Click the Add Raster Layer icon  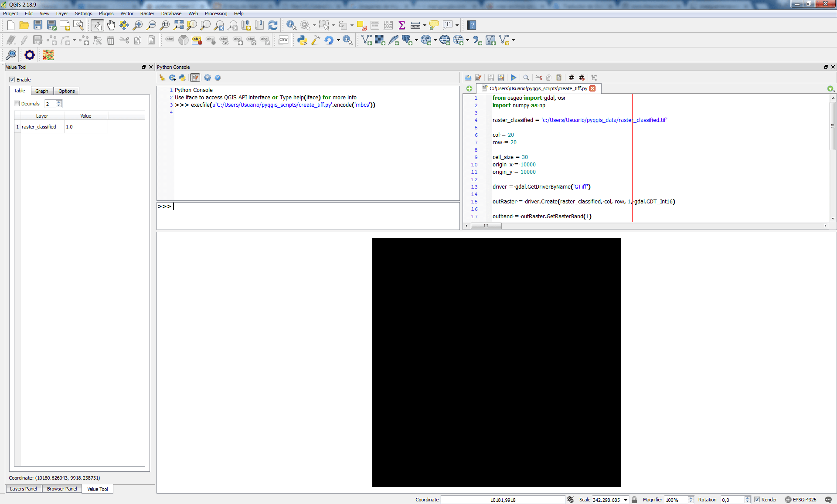[380, 40]
